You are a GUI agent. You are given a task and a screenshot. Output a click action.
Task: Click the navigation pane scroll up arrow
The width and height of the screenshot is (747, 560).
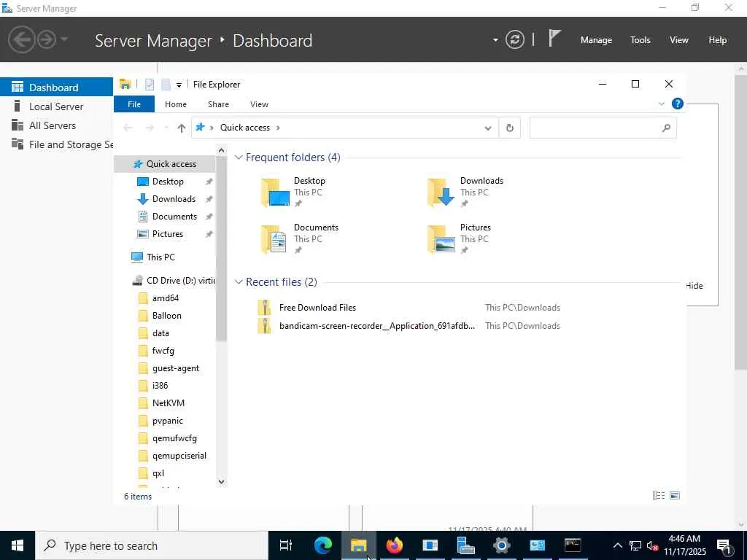[221, 150]
